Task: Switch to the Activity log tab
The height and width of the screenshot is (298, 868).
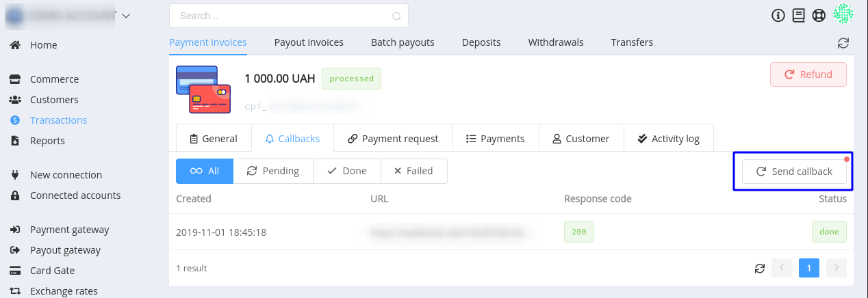Action: pyautogui.click(x=668, y=138)
